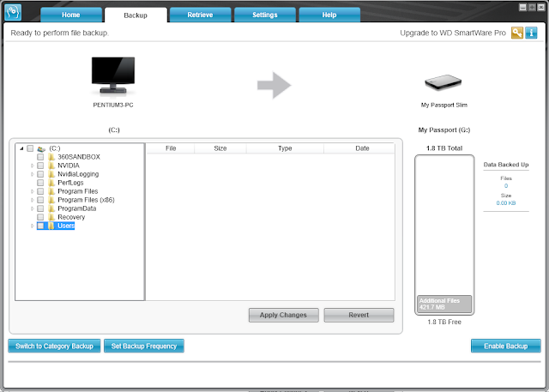Click the gold key upgrade icon

(x=517, y=33)
